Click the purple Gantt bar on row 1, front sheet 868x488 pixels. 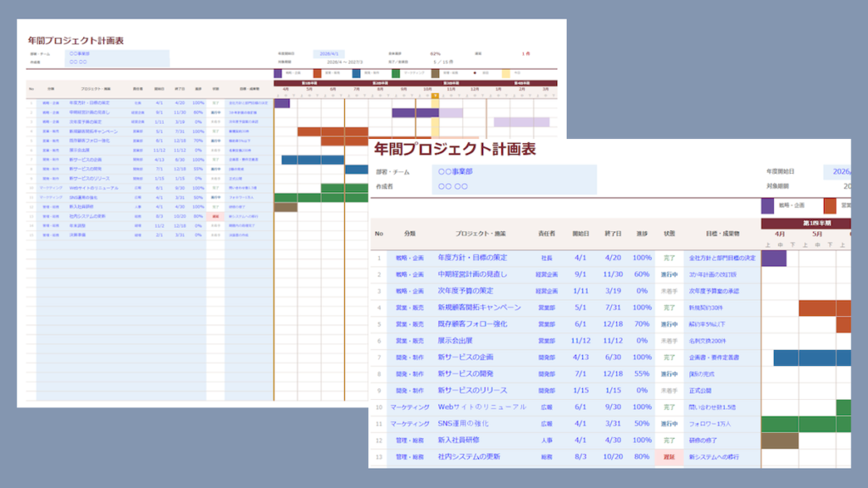point(774,258)
